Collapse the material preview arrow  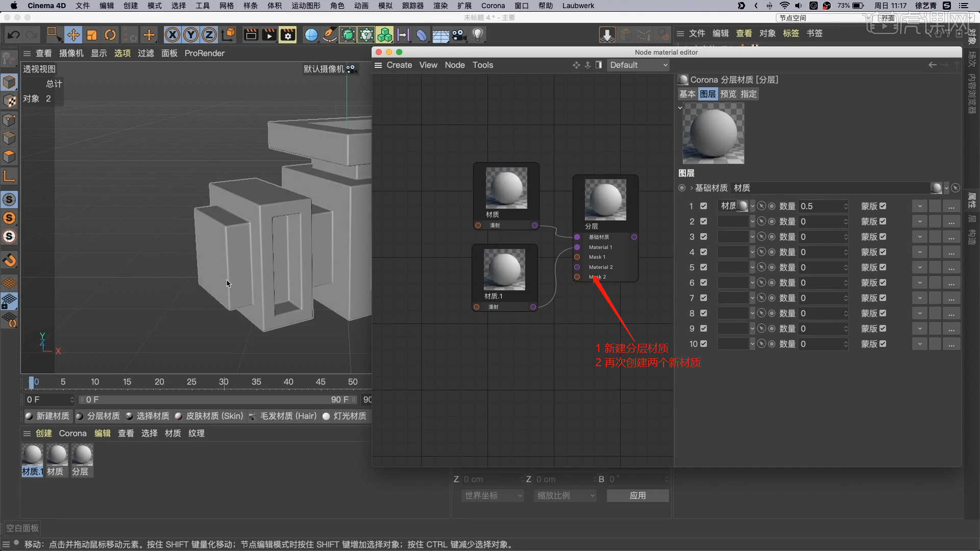pyautogui.click(x=680, y=108)
